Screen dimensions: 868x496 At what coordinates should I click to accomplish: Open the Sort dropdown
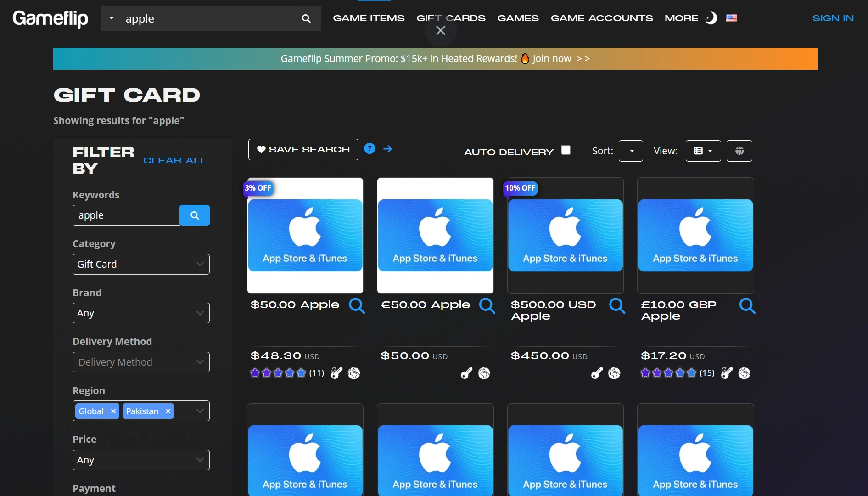[x=631, y=151]
